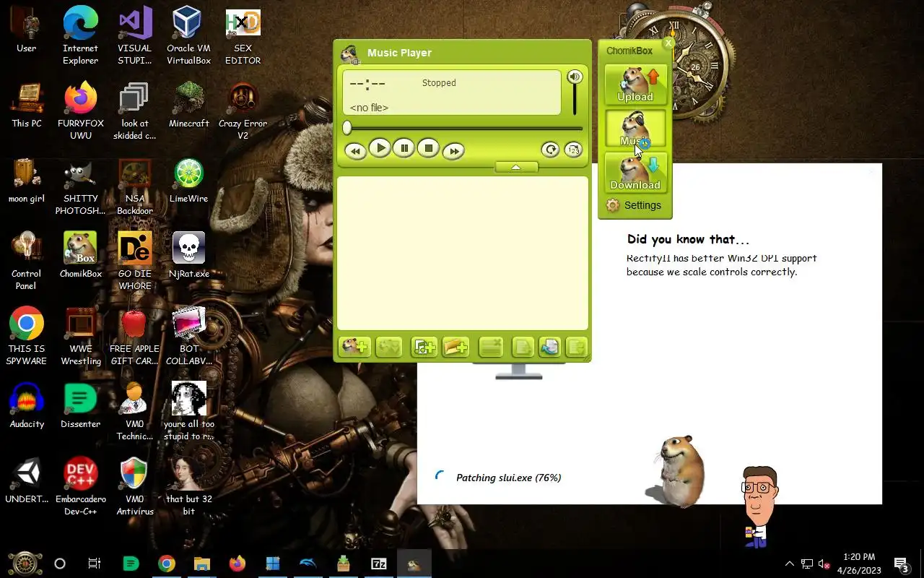Close the ChomikBox panel
The image size is (924, 578).
point(668,43)
